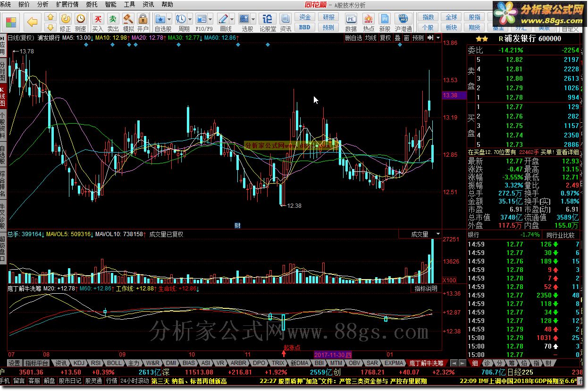Open the 热点 hot topics icon
This screenshot has height=391, width=588.
pyautogui.click(x=369, y=22)
